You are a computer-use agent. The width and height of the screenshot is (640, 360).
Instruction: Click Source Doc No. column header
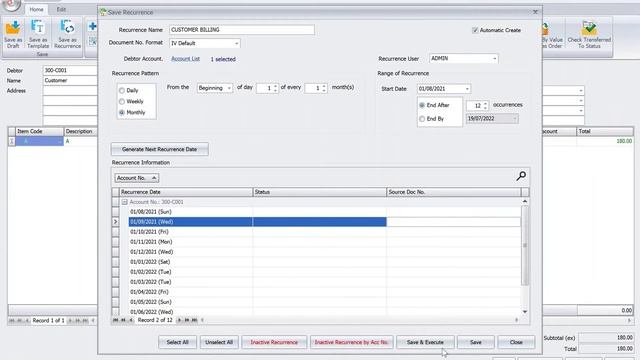(x=453, y=192)
